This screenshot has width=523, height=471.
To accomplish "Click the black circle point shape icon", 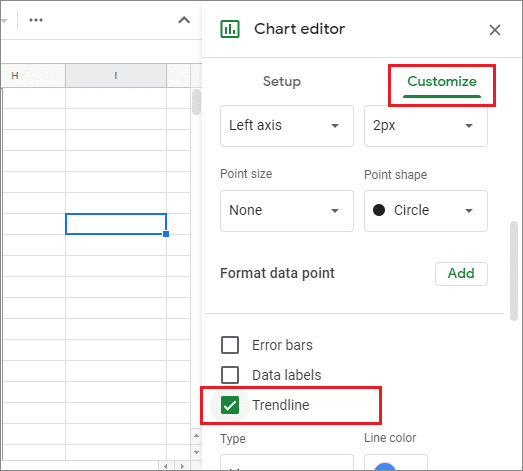I will click(379, 210).
